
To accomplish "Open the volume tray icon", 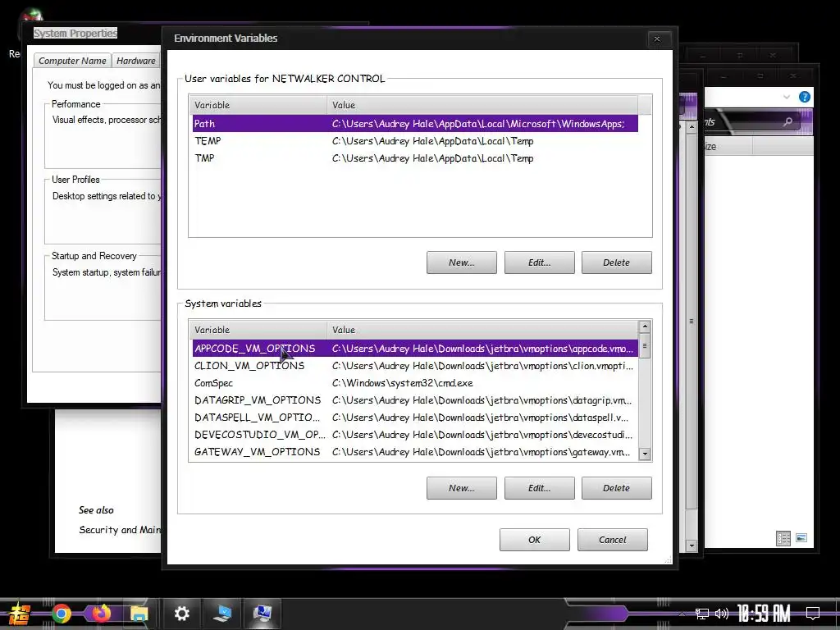I will click(722, 614).
